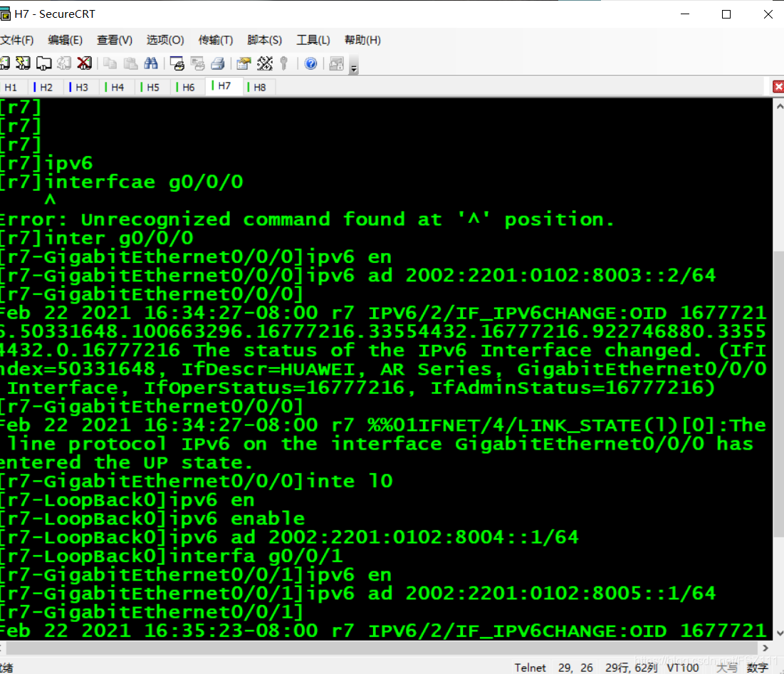
Task: Click the Connect toolbar icon
Action: pos(4,63)
